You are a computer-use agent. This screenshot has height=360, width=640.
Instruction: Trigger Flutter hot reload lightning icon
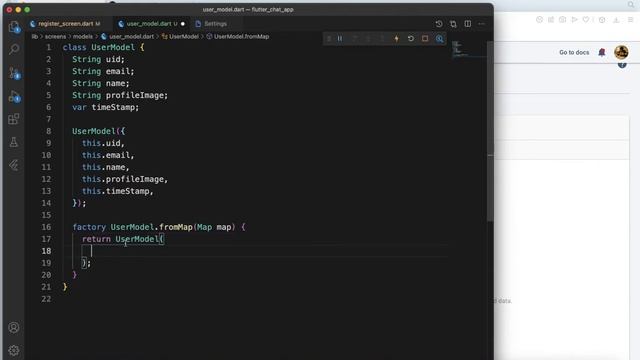[x=396, y=39]
